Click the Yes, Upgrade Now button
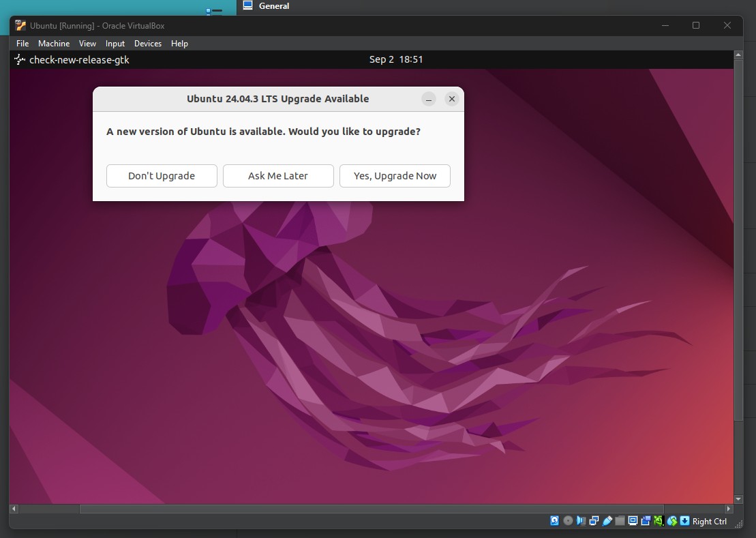This screenshot has height=538, width=756. coord(395,176)
